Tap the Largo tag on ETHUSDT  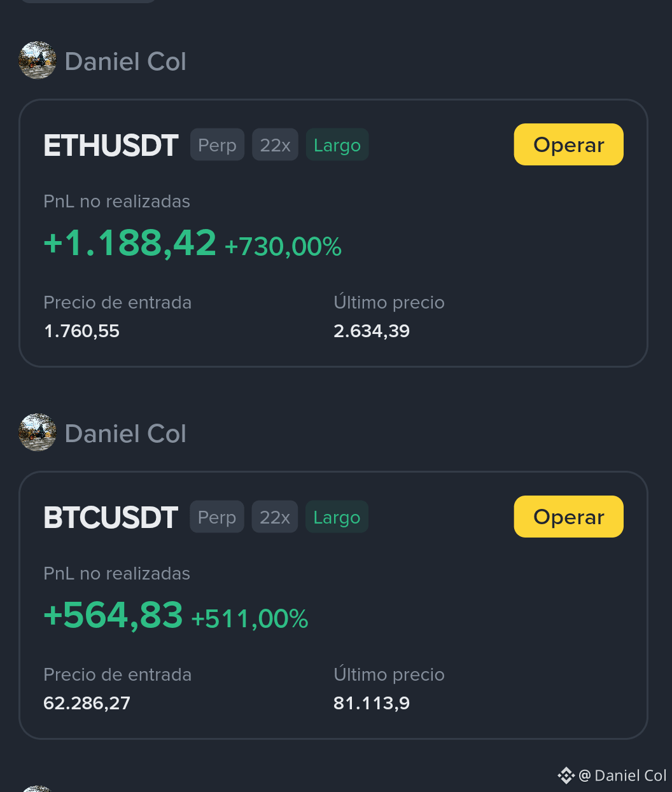click(x=337, y=145)
